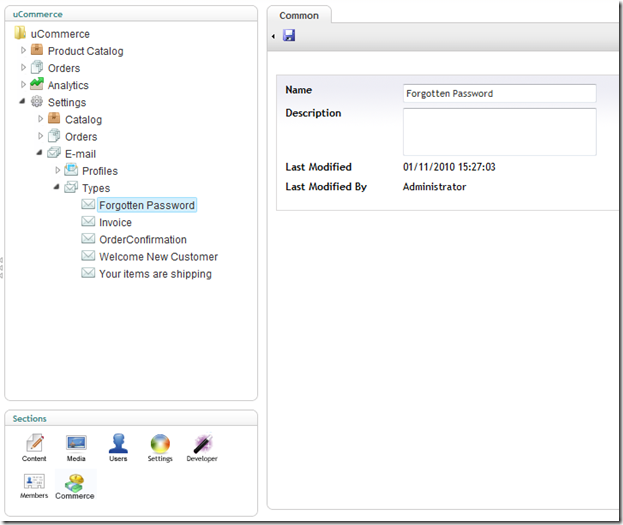Image resolution: width=623 pixels, height=525 pixels.
Task: Select the uCommerce root node label
Action: tap(60, 34)
